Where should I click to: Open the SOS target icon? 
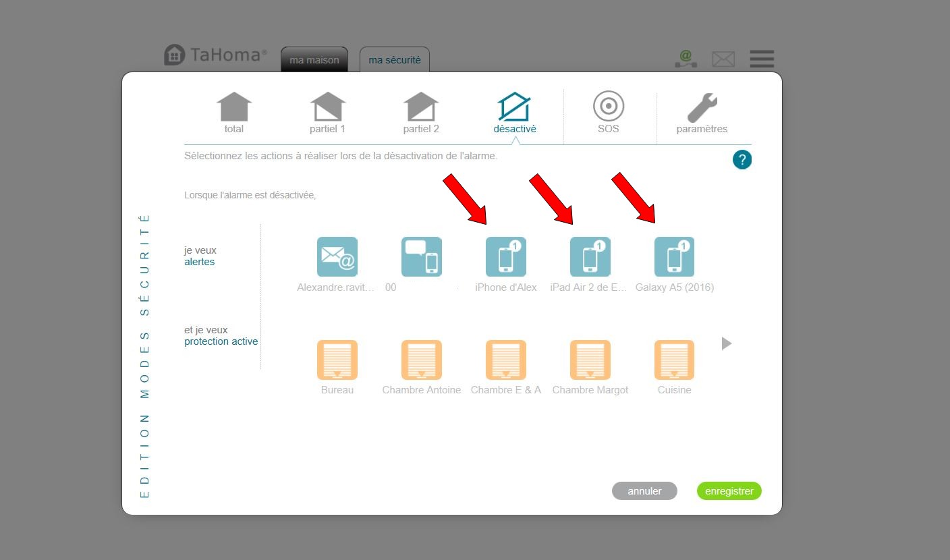[x=609, y=106]
